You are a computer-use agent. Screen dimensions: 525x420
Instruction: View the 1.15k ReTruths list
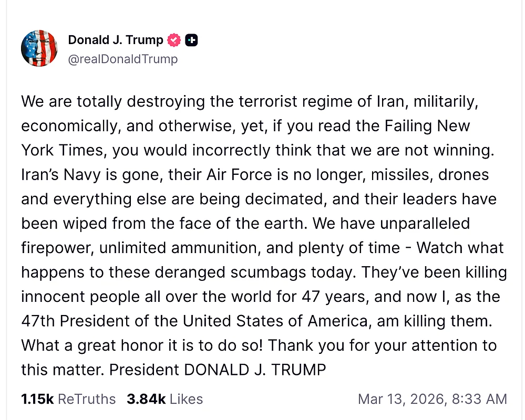pos(68,399)
